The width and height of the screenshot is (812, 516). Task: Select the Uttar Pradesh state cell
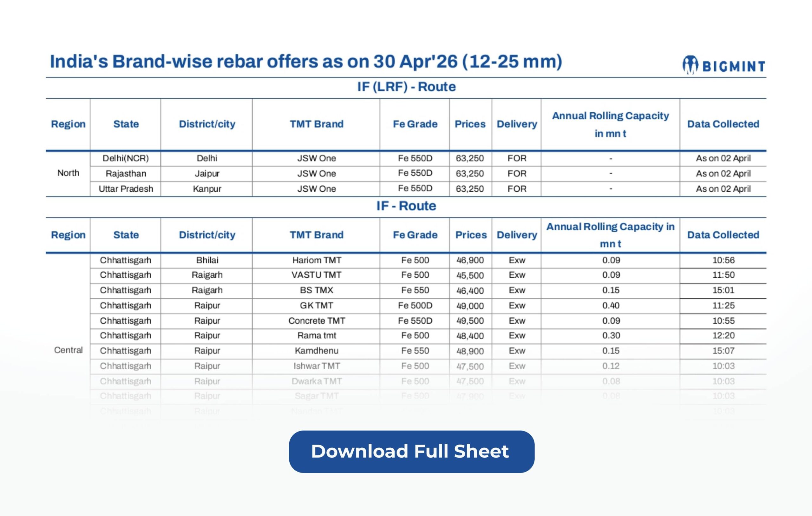(126, 189)
